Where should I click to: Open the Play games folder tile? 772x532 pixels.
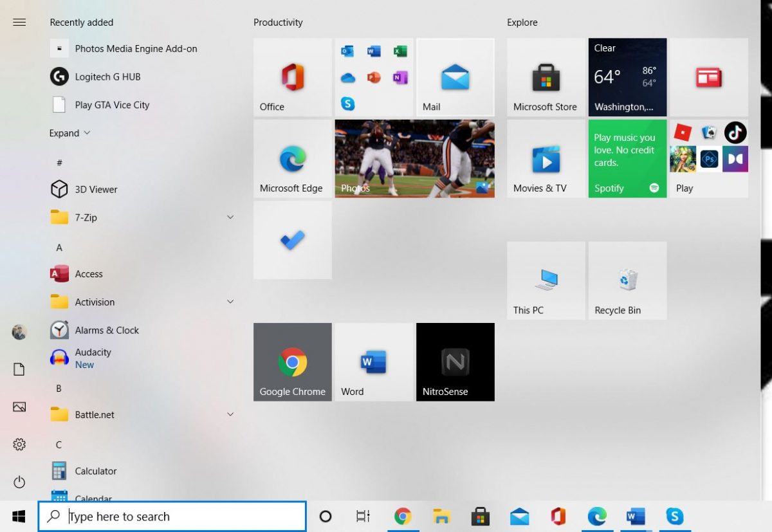709,158
